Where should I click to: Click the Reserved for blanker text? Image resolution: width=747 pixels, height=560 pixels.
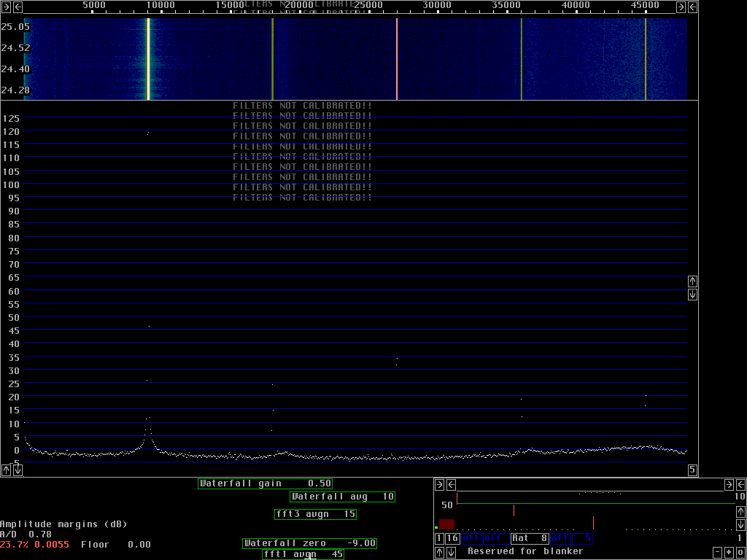[x=525, y=551]
